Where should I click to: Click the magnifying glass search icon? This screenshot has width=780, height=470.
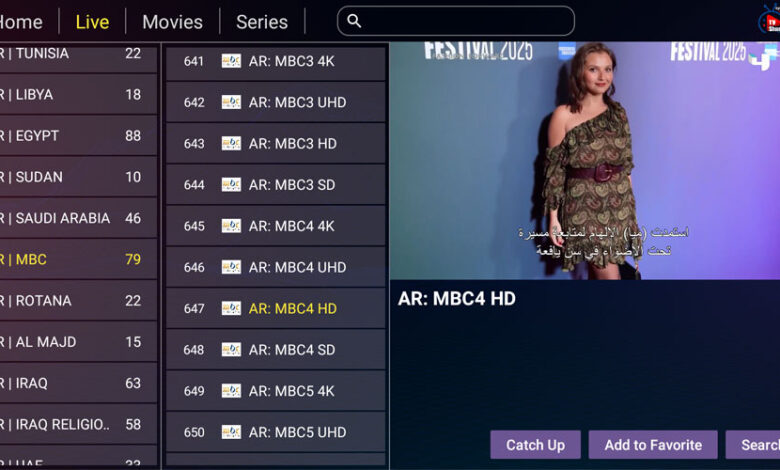(354, 21)
